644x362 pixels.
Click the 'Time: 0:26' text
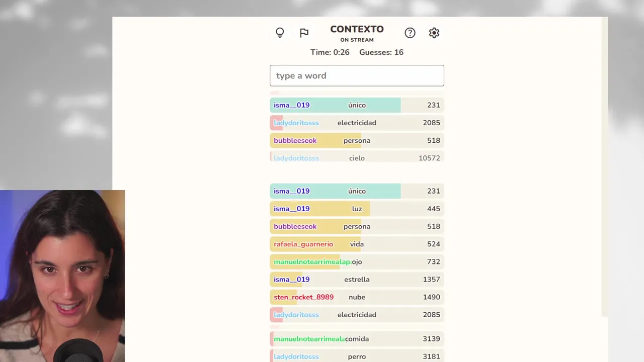click(x=330, y=52)
